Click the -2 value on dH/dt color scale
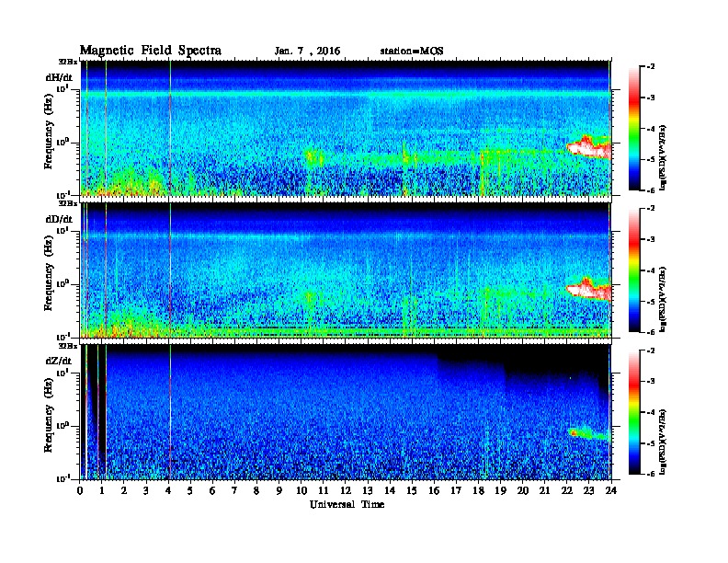This screenshot has height=563, width=728. pos(651,67)
